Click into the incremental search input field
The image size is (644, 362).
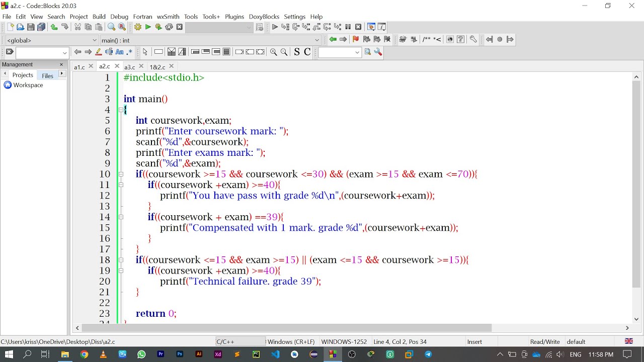[x=39, y=52]
